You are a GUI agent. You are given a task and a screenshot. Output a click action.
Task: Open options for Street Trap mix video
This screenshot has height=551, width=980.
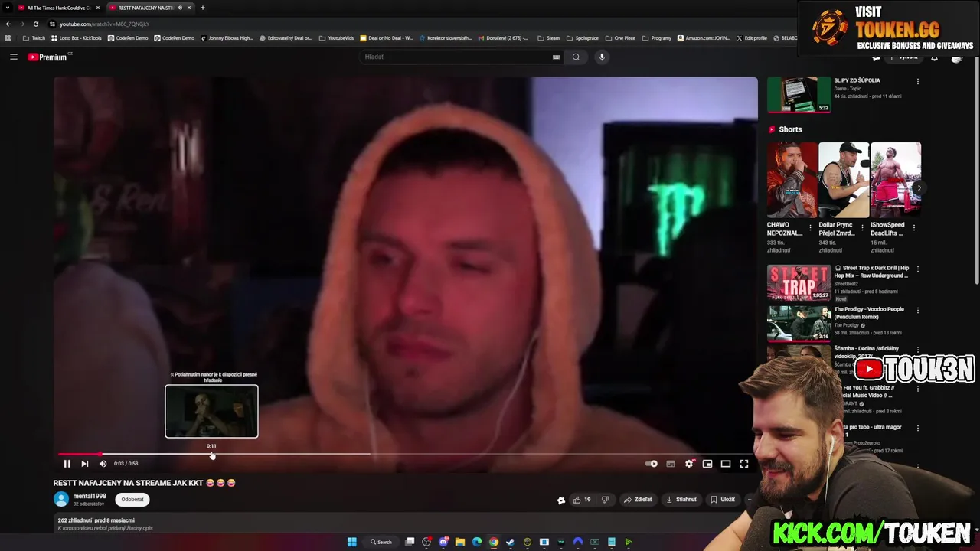917,269
